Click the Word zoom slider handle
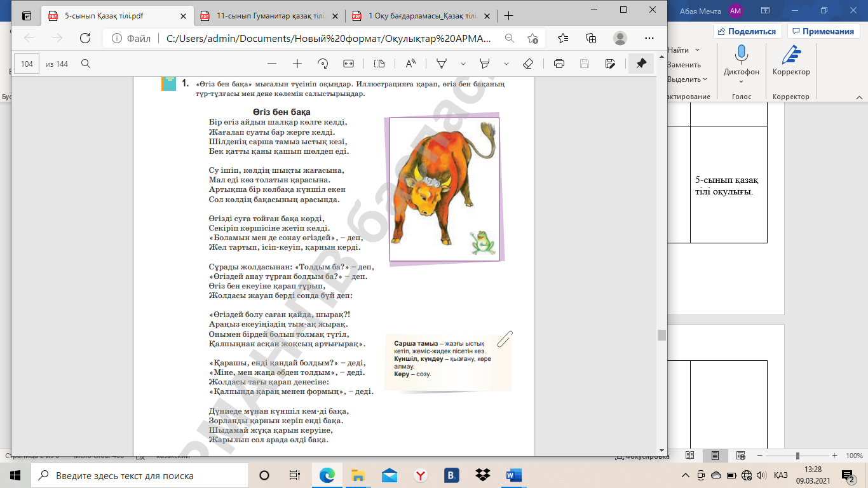Viewport: 868px width, 488px height. click(x=797, y=456)
